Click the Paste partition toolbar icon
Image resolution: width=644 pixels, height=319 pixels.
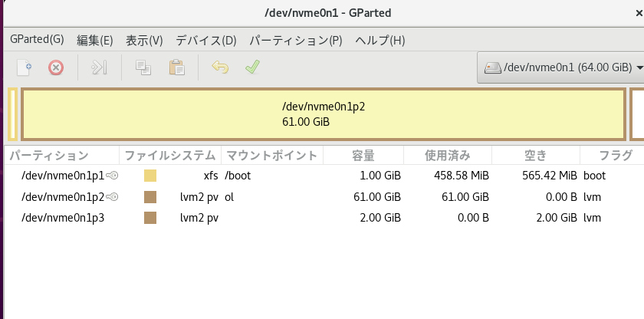pyautogui.click(x=176, y=67)
